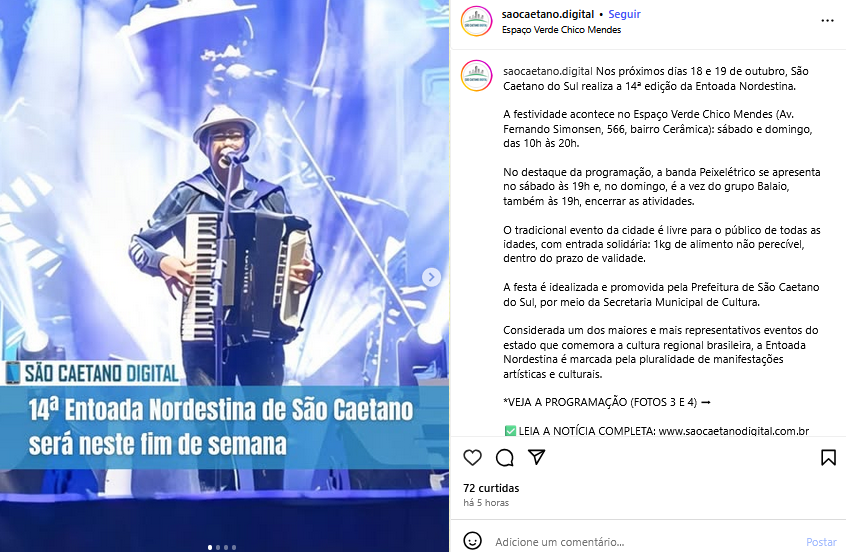Like the post with the heart icon
The width and height of the screenshot is (846, 552).
[472, 458]
